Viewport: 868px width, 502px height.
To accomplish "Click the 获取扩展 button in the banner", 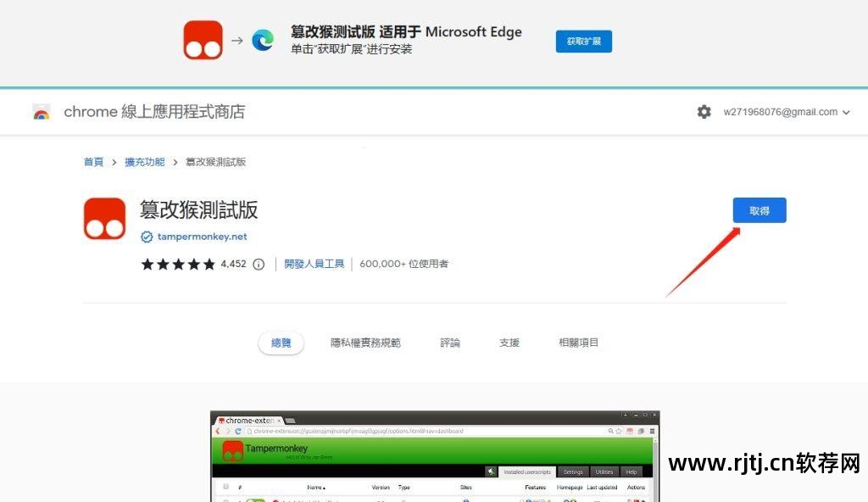I will [x=583, y=42].
